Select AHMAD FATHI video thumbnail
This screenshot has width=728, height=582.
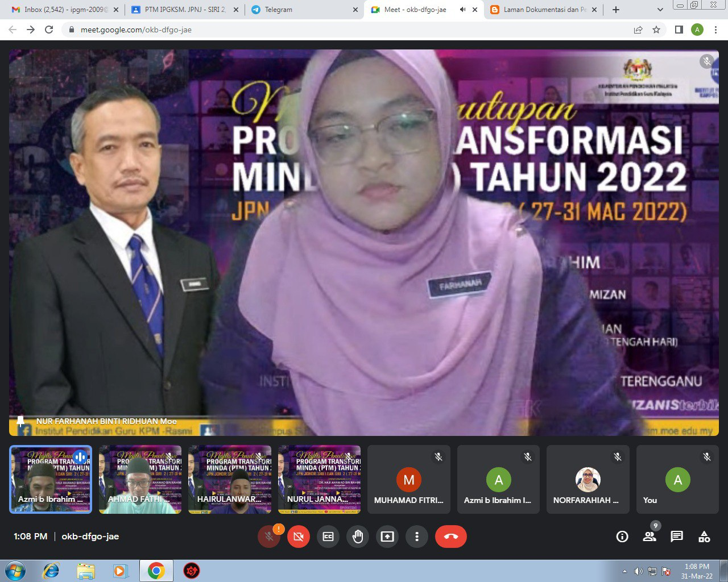click(x=140, y=480)
